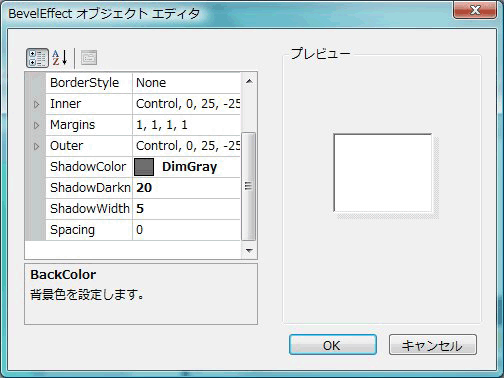Edit the Spacing value 0

point(186,230)
